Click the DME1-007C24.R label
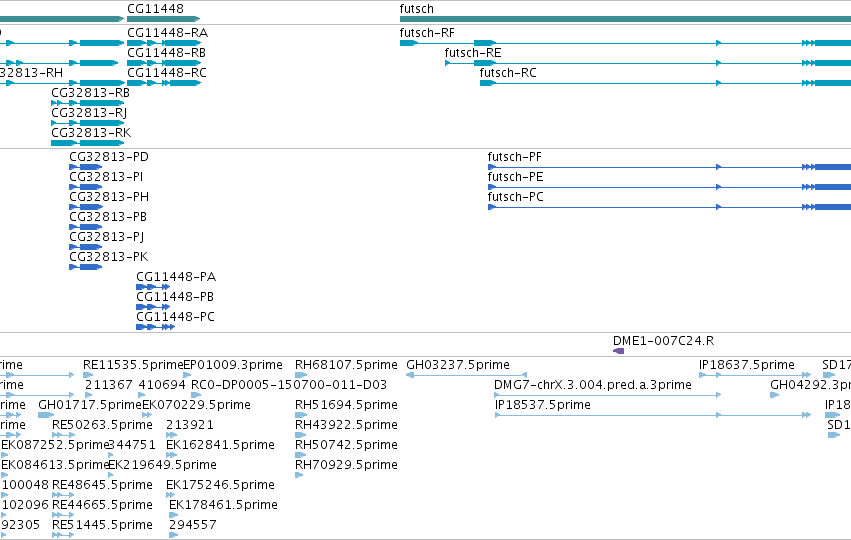 tap(664, 341)
